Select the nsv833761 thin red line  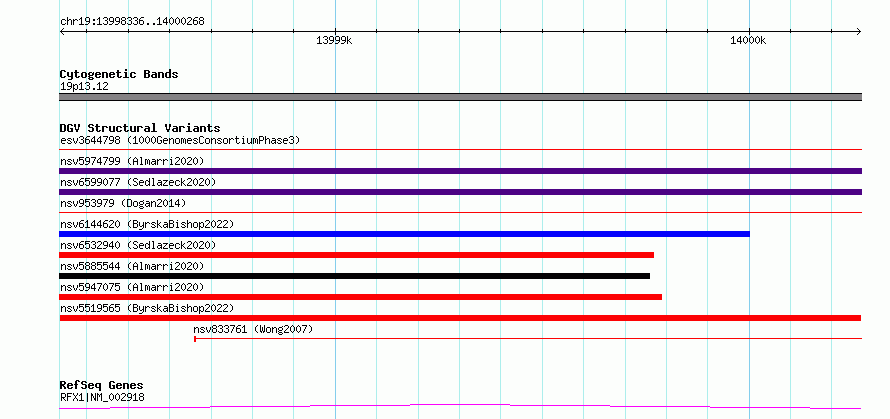pos(528,339)
